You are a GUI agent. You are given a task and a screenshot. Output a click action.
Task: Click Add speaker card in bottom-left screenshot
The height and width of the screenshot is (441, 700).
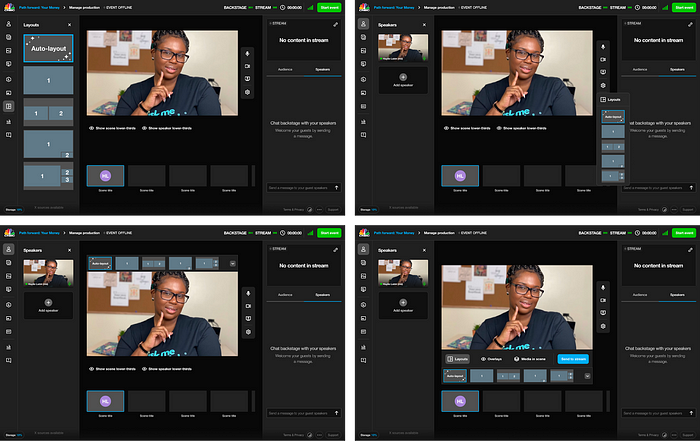pos(48,305)
